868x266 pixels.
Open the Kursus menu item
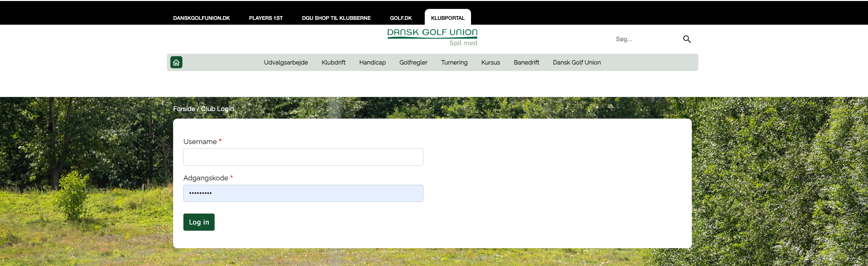coord(490,62)
